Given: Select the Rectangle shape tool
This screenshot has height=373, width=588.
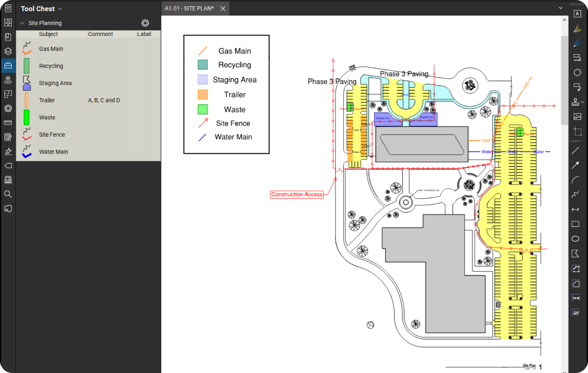Looking at the screenshot, I should pyautogui.click(x=576, y=224).
